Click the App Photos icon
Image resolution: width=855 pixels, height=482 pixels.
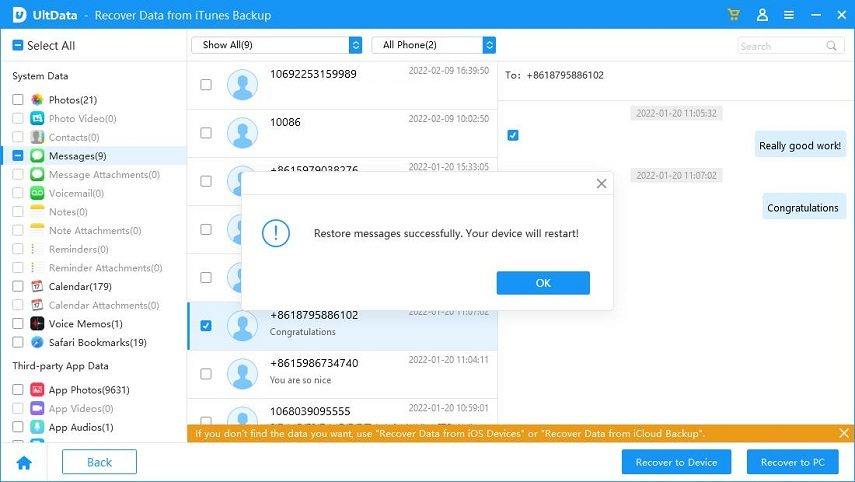coord(37,389)
